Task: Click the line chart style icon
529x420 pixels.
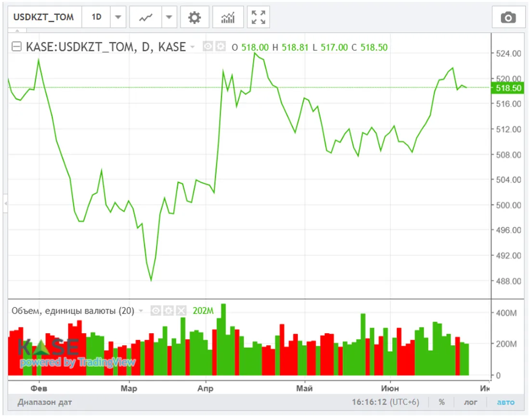Action: (x=146, y=18)
